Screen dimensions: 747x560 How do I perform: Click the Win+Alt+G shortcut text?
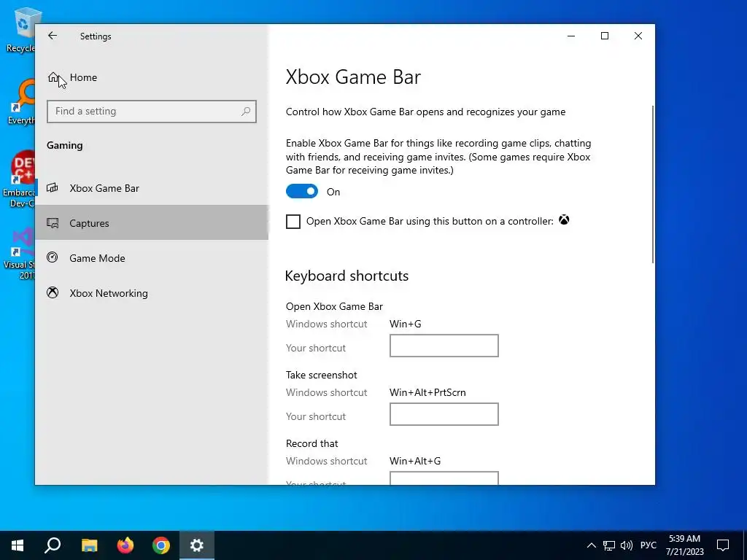(415, 461)
